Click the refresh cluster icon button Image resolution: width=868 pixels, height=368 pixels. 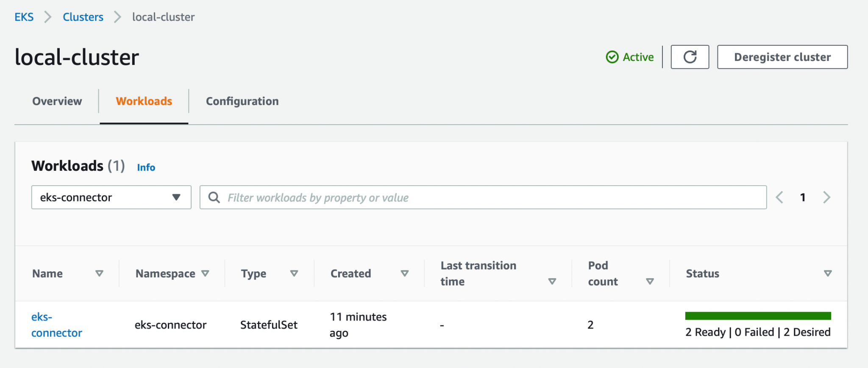point(690,57)
